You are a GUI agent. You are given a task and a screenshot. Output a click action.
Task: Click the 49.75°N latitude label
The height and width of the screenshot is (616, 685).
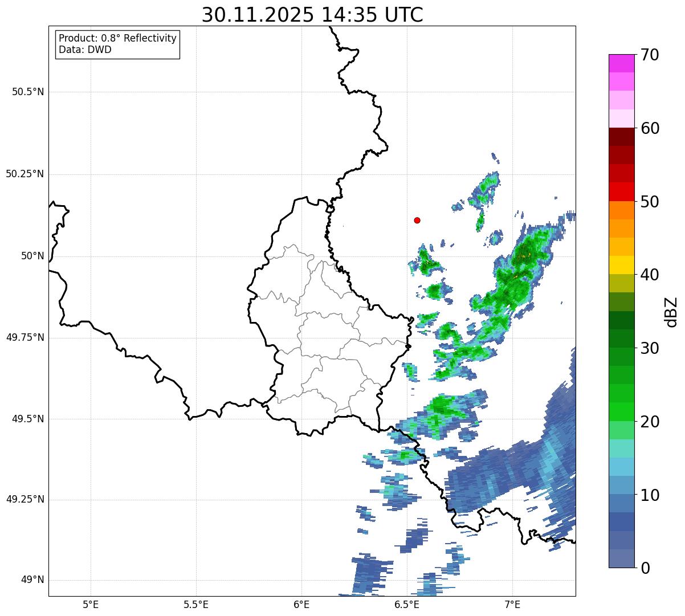(x=25, y=337)
